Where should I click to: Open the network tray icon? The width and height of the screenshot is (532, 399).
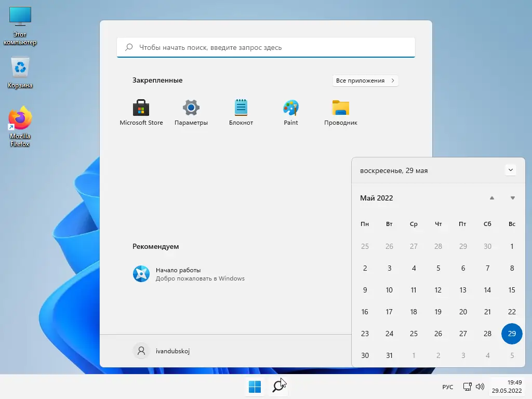click(467, 387)
